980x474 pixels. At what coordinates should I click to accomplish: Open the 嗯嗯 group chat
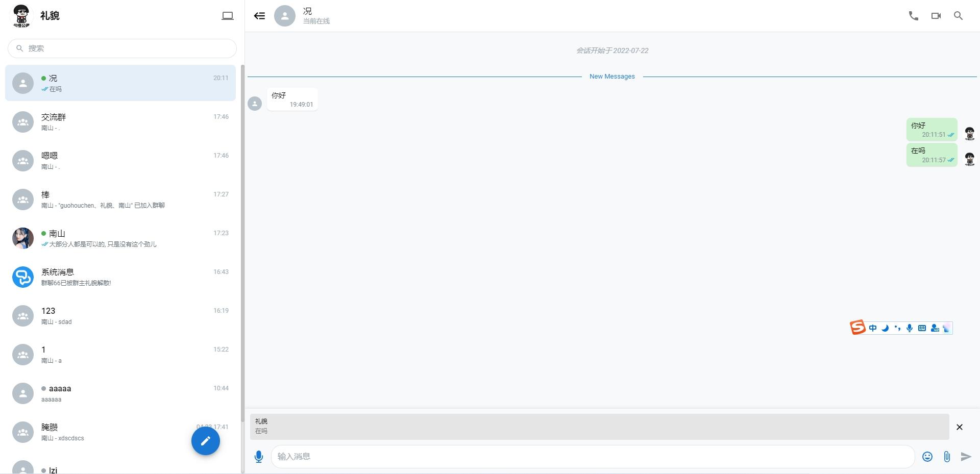[x=120, y=161]
